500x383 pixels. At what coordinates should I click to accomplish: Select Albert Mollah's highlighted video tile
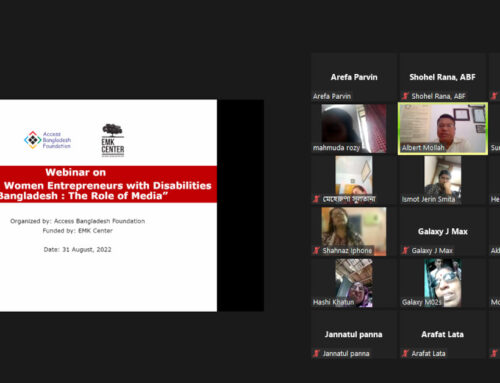point(443,128)
